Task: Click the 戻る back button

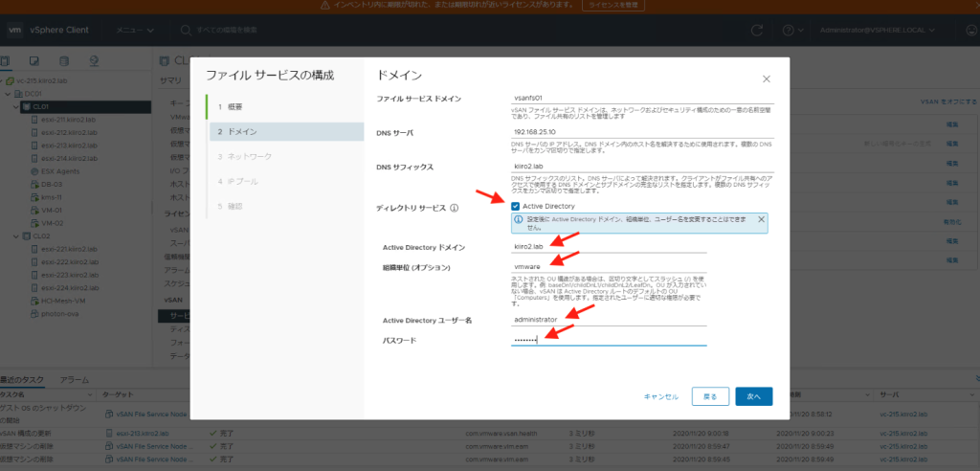Action: click(711, 396)
